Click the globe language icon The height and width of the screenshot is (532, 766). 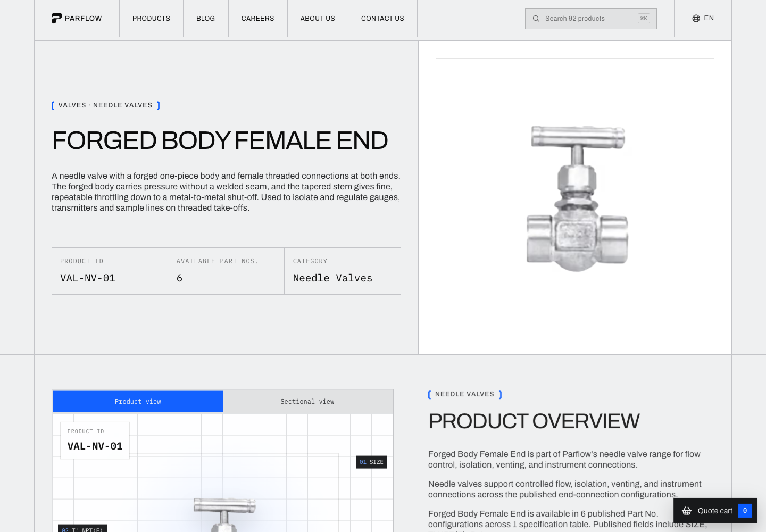696,19
